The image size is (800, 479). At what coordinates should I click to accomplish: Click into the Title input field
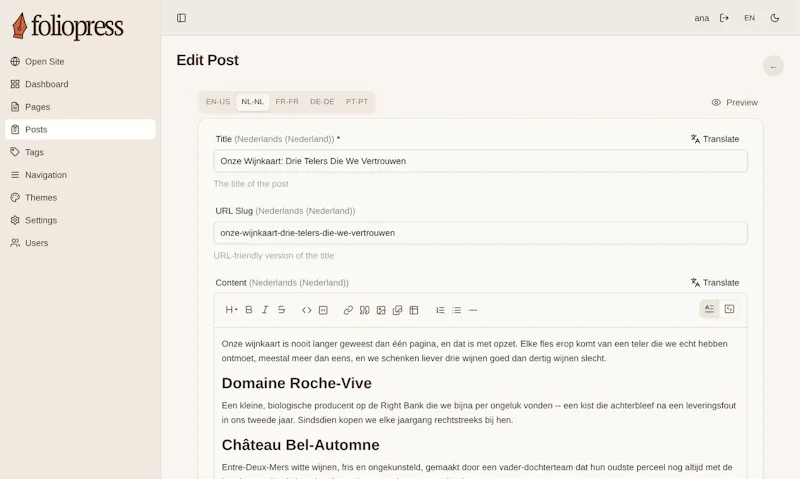[x=481, y=161]
